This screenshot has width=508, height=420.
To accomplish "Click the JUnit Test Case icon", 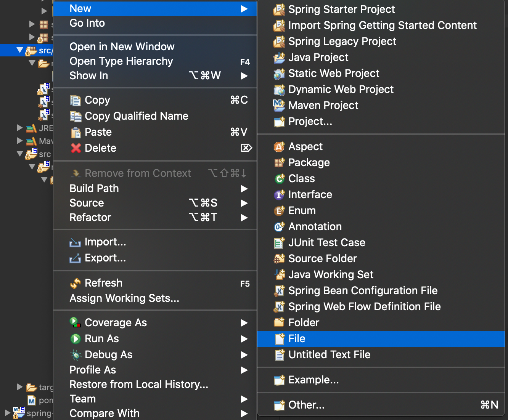I will [279, 243].
